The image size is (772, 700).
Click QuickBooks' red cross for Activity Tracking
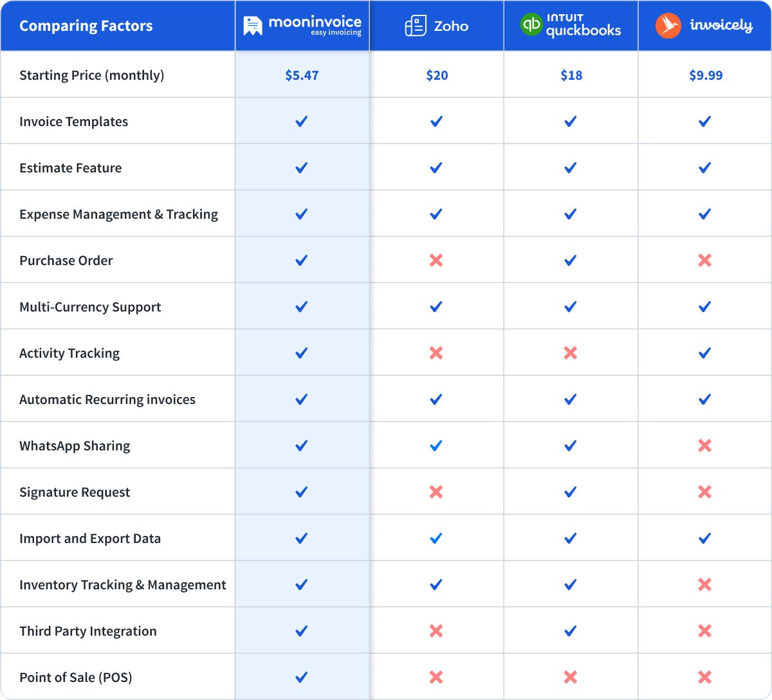click(x=571, y=353)
